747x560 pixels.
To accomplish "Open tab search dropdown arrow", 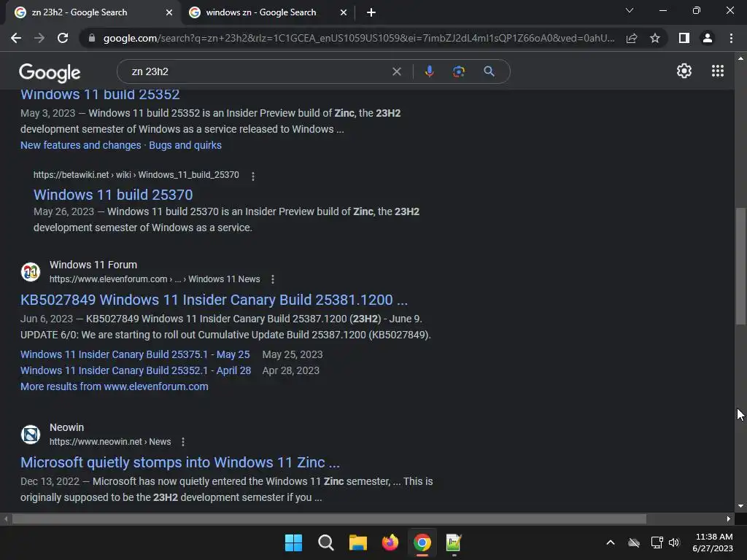I will [630, 10].
